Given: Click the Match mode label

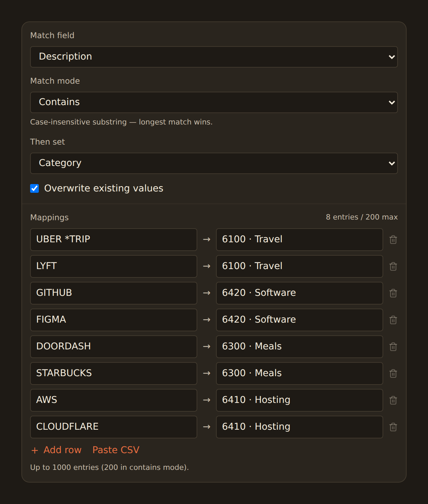Looking at the screenshot, I should 55,81.
